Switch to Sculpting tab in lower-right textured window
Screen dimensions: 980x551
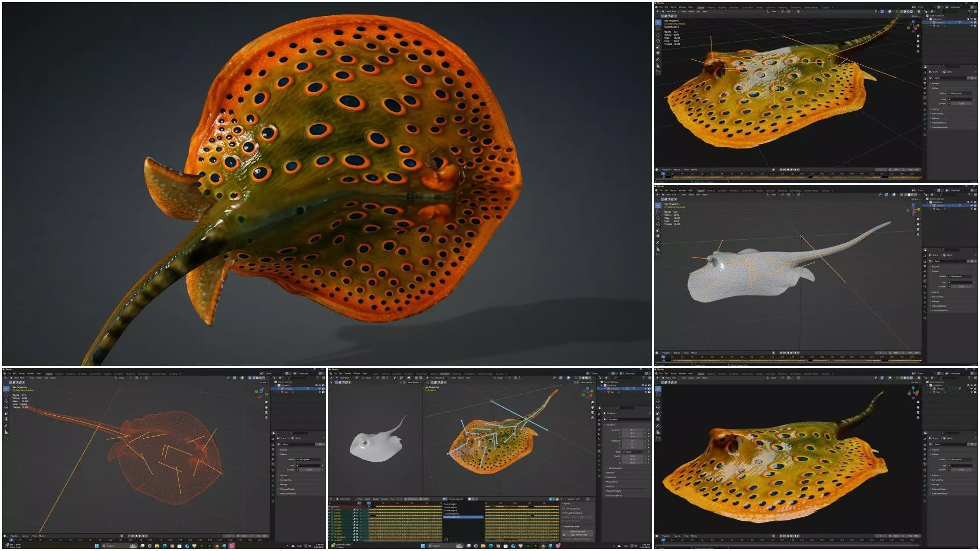pyautogui.click(x=722, y=373)
